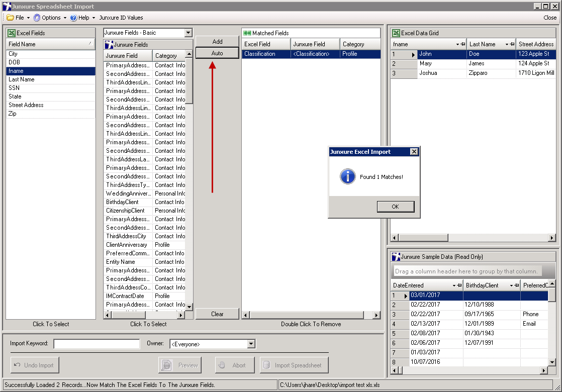Select Street Address in Excel Fields list
Screen dimensions: 562x392
pyautogui.click(x=51, y=105)
